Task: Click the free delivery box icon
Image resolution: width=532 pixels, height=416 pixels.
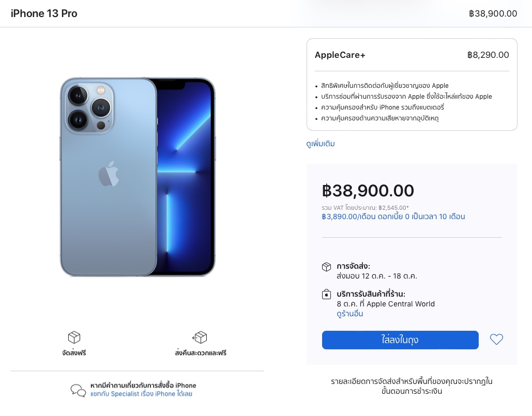Action: coord(74,337)
